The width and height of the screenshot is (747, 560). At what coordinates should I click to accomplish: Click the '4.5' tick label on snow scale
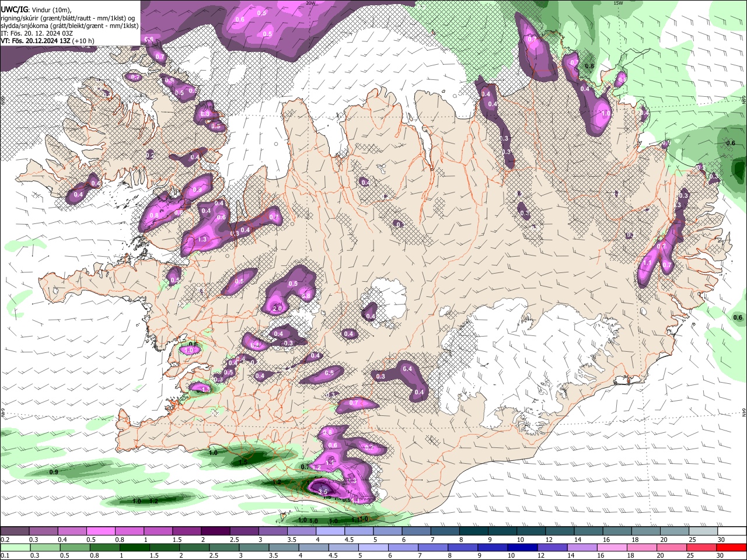[350, 540]
